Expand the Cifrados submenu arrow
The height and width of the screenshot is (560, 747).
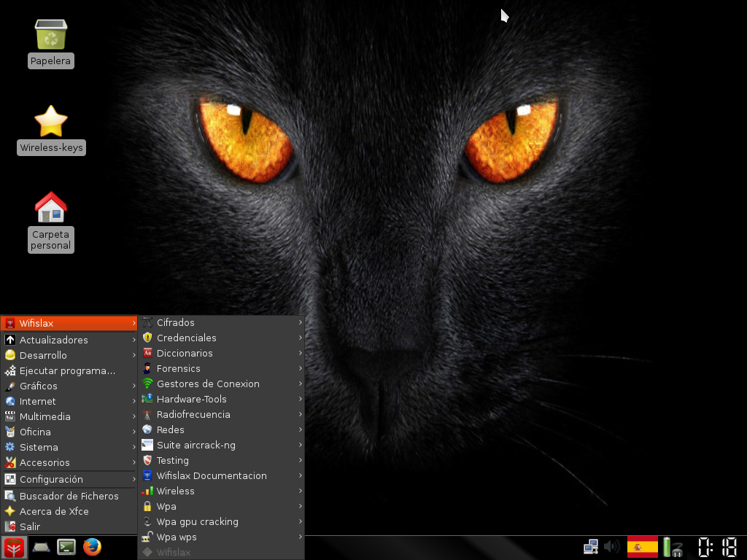300,322
